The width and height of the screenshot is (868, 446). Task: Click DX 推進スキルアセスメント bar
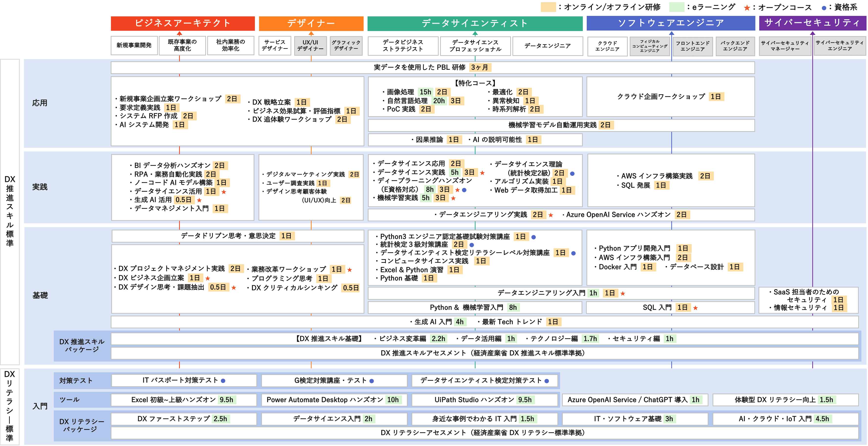tap(485, 353)
